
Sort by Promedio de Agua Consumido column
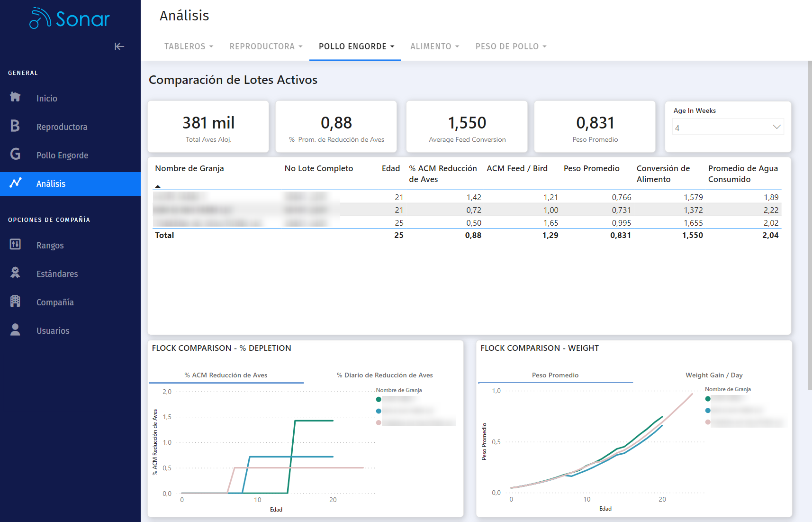click(743, 174)
